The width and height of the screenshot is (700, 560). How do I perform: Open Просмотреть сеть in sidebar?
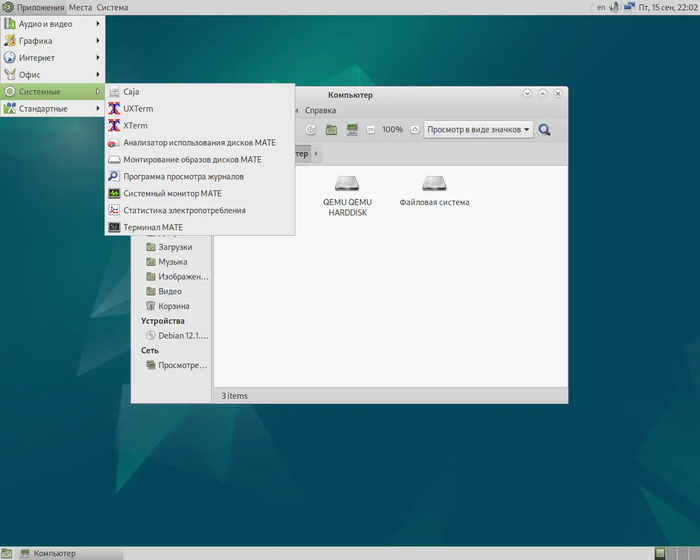click(x=177, y=365)
